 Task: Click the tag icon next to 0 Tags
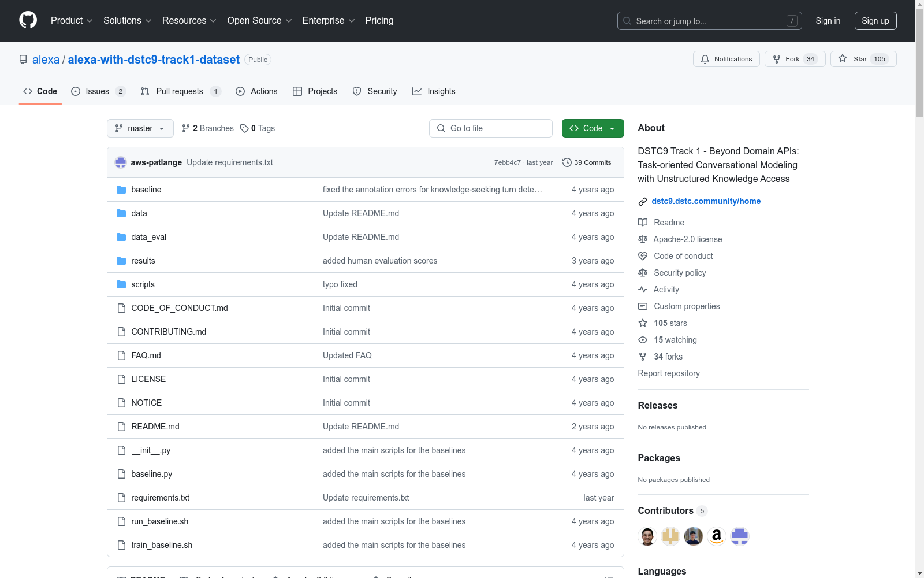click(244, 128)
